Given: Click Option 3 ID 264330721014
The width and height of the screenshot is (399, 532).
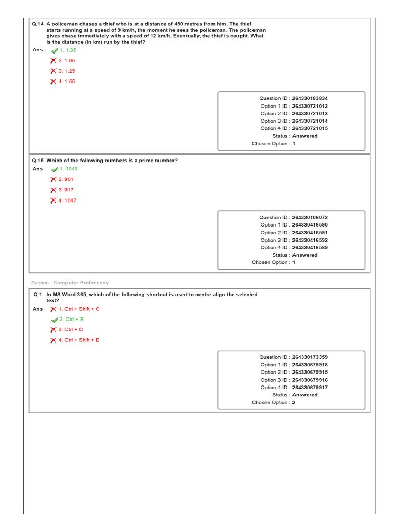Looking at the screenshot, I should [294, 121].
